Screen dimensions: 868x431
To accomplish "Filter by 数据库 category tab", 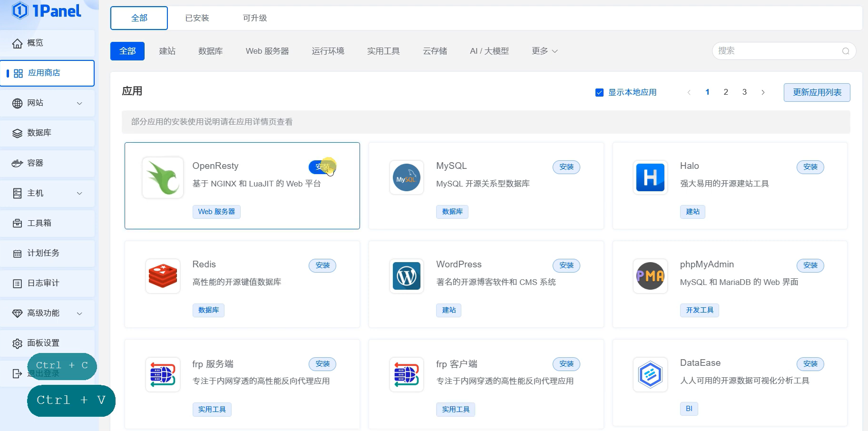I will click(x=211, y=51).
